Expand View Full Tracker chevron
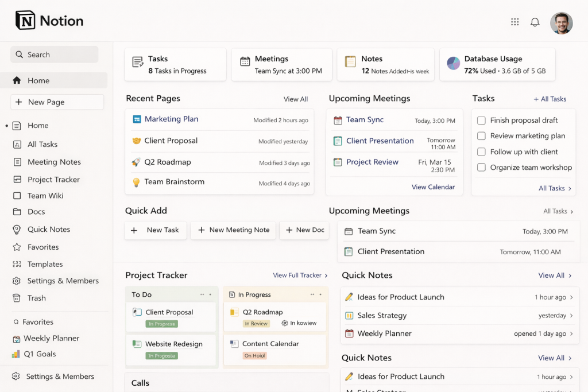 point(327,275)
